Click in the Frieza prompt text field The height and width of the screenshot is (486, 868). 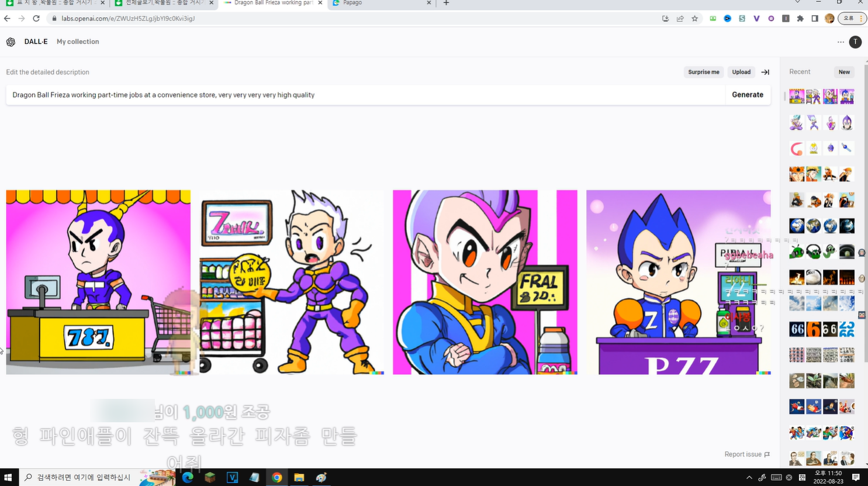pyautogui.click(x=362, y=95)
